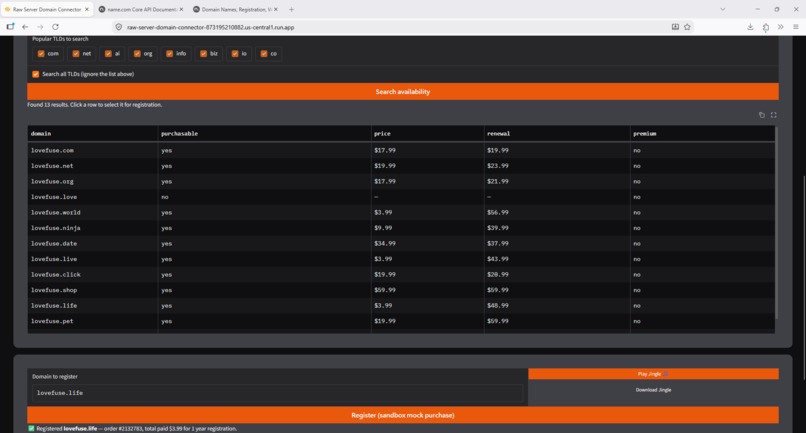
Task: Click the install app icon in address bar
Action: [x=675, y=27]
